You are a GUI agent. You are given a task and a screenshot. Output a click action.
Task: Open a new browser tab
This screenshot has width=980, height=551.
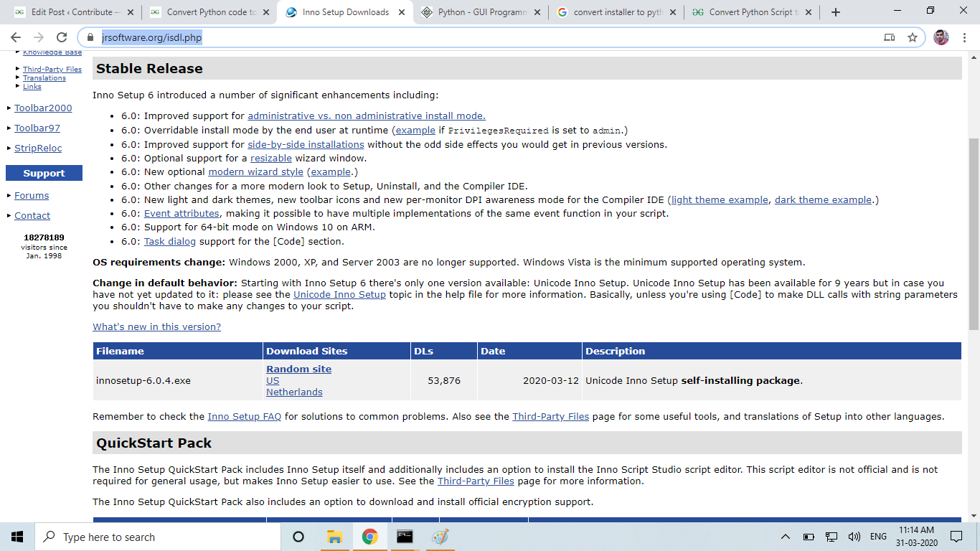[x=835, y=12]
